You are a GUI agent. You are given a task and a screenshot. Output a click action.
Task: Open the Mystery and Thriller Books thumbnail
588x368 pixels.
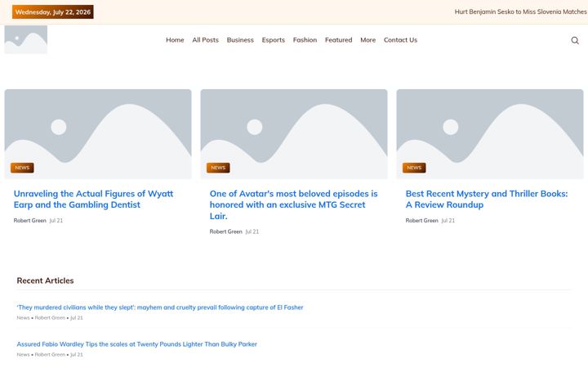tap(490, 134)
